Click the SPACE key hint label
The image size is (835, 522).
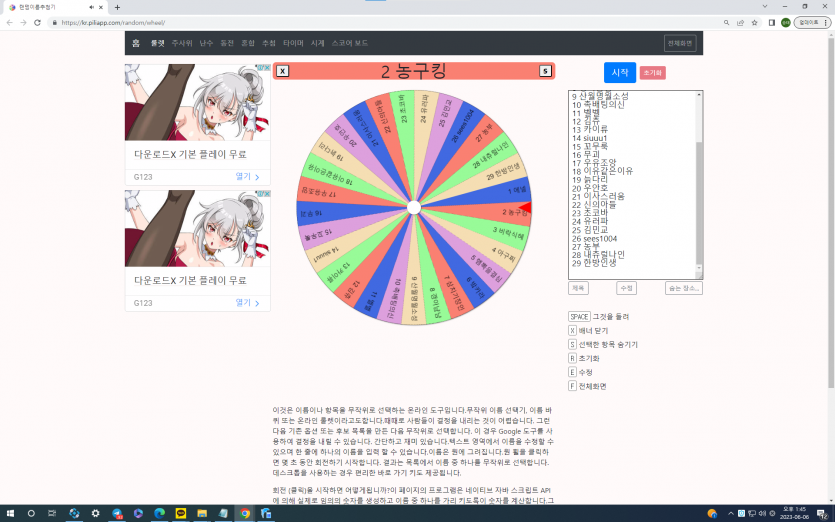(579, 316)
